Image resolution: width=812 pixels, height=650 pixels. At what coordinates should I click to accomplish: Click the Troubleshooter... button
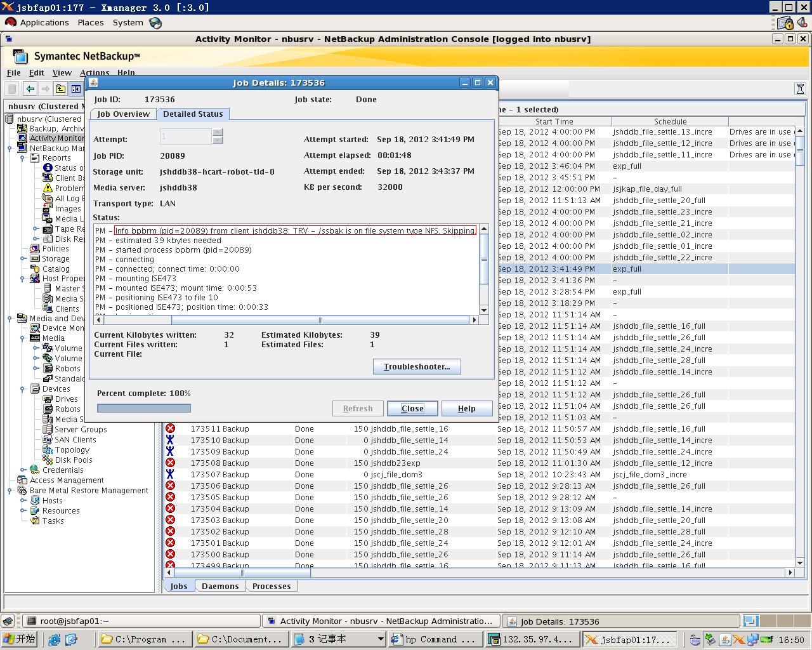point(417,366)
